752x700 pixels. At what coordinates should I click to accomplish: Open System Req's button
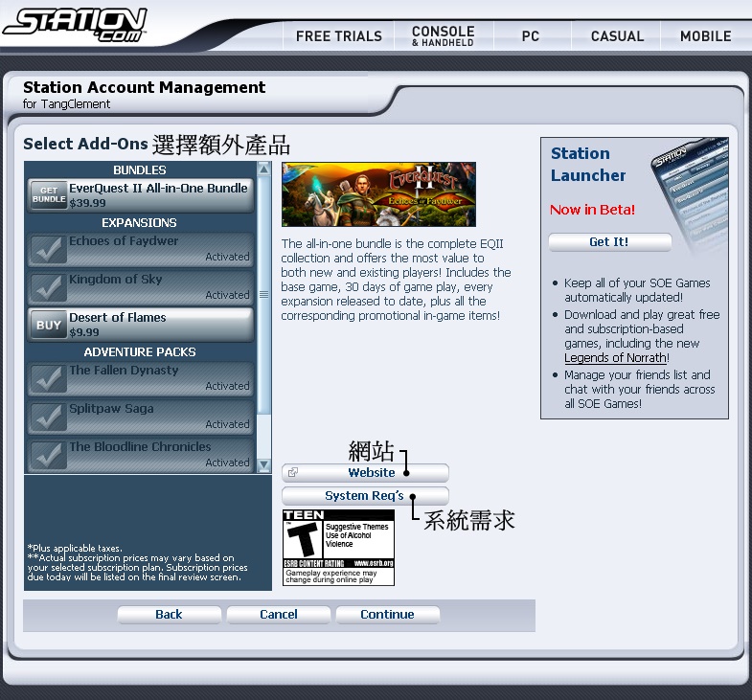point(365,496)
